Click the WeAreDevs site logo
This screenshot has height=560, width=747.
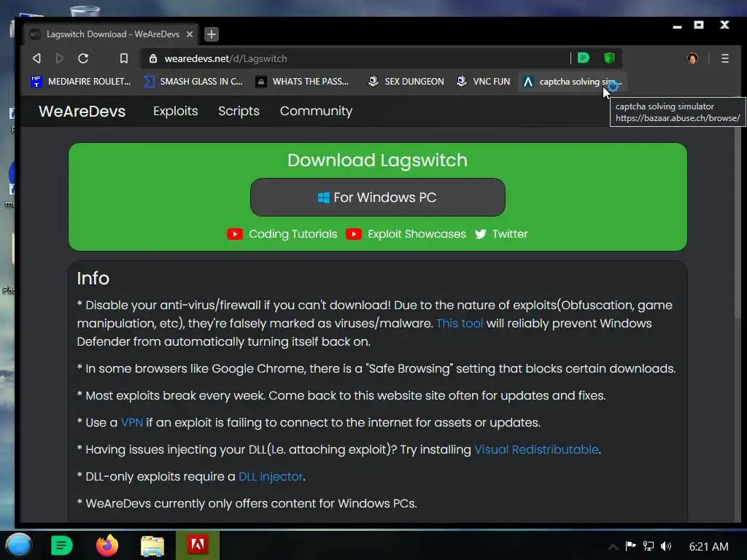coord(82,111)
